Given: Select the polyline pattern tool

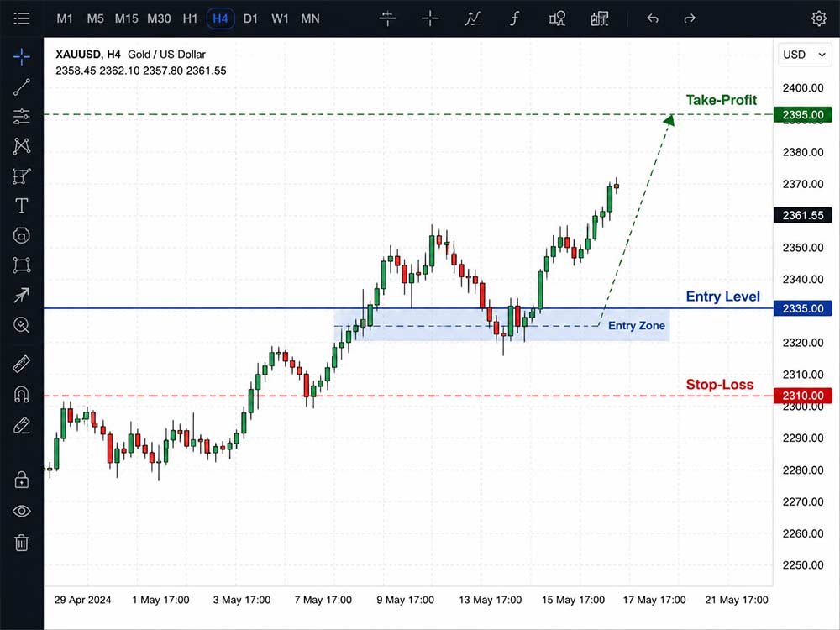Looking at the screenshot, I should 22,145.
